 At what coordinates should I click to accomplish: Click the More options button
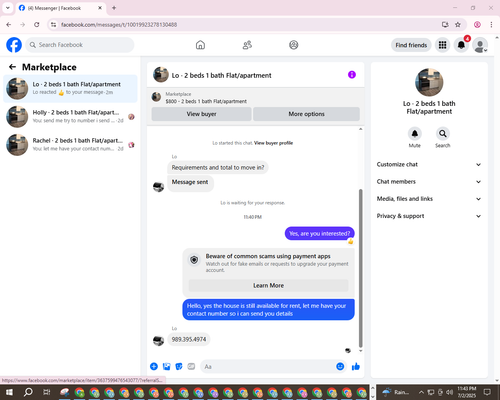pyautogui.click(x=306, y=114)
